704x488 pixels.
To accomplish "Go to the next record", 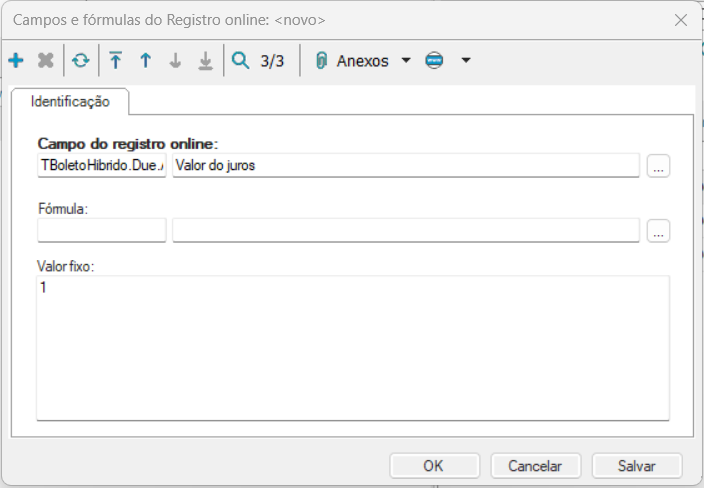I will click(x=176, y=61).
